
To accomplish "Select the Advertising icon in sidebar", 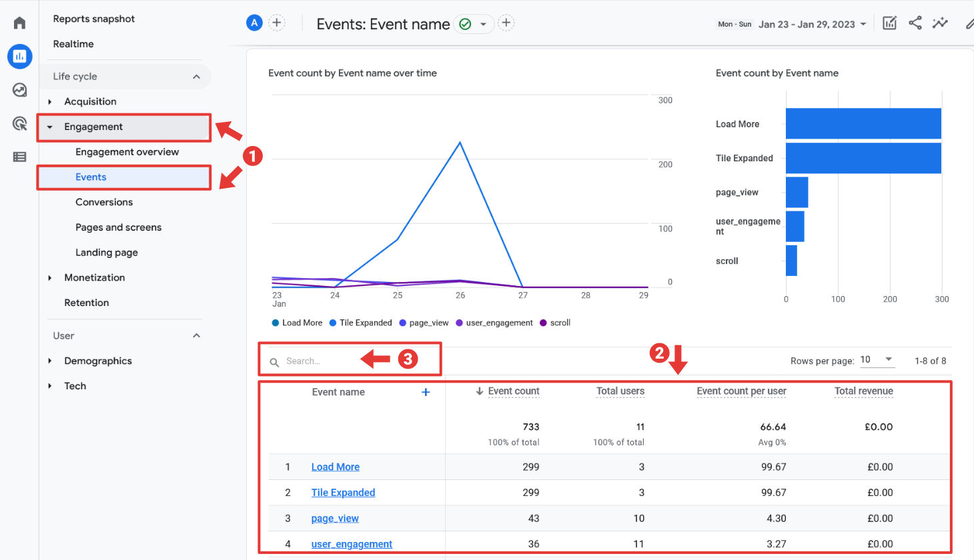I will click(19, 123).
